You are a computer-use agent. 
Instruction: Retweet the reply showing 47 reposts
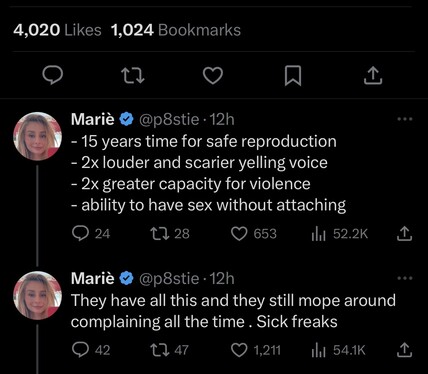169,350
